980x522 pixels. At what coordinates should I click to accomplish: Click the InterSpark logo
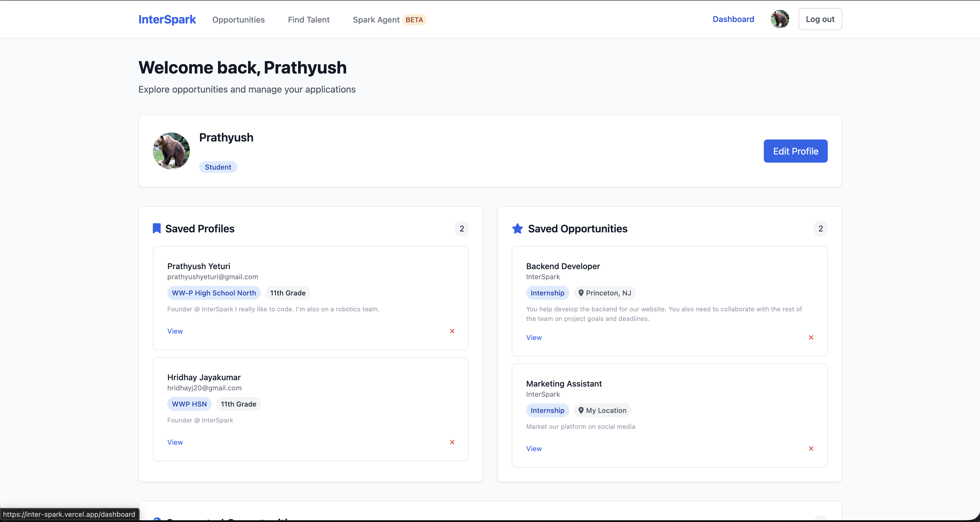[x=167, y=19]
